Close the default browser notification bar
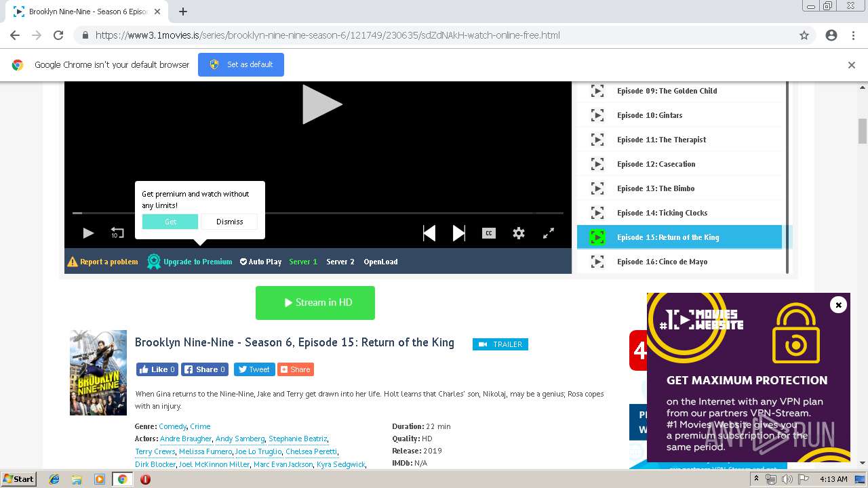 (852, 65)
